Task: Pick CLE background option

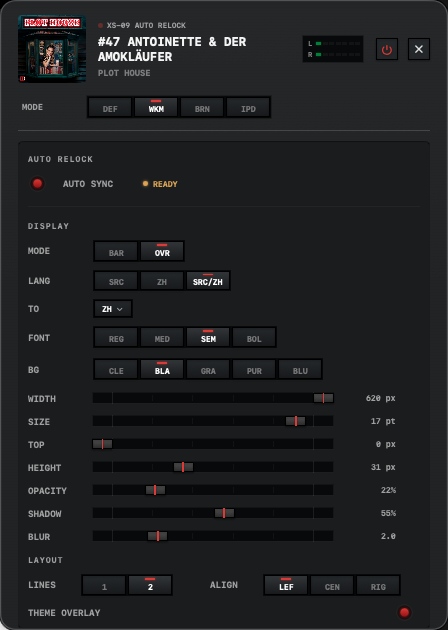Action: [x=116, y=370]
